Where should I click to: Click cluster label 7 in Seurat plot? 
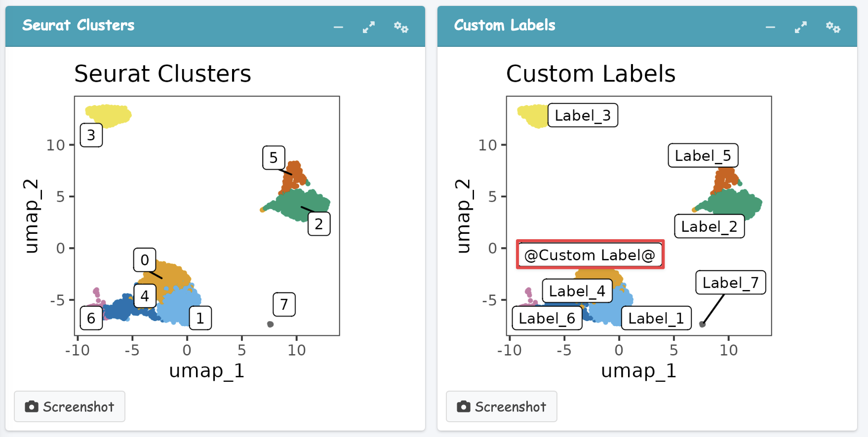(284, 304)
